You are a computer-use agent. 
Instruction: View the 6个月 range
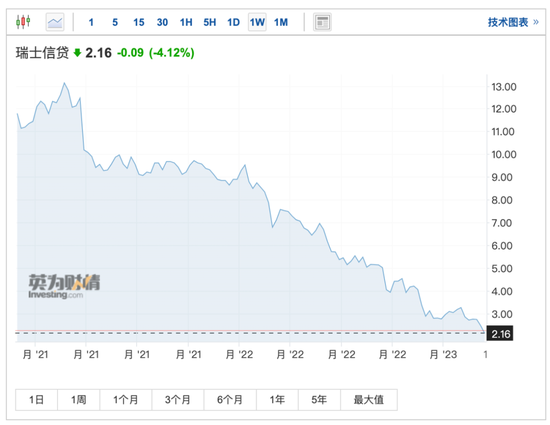tap(230, 399)
